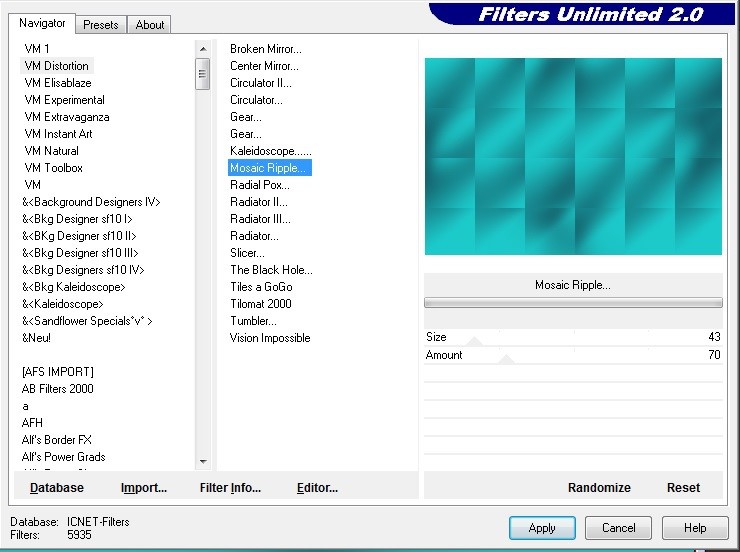
Task: Select the VM Distortion category
Action: (x=57, y=66)
